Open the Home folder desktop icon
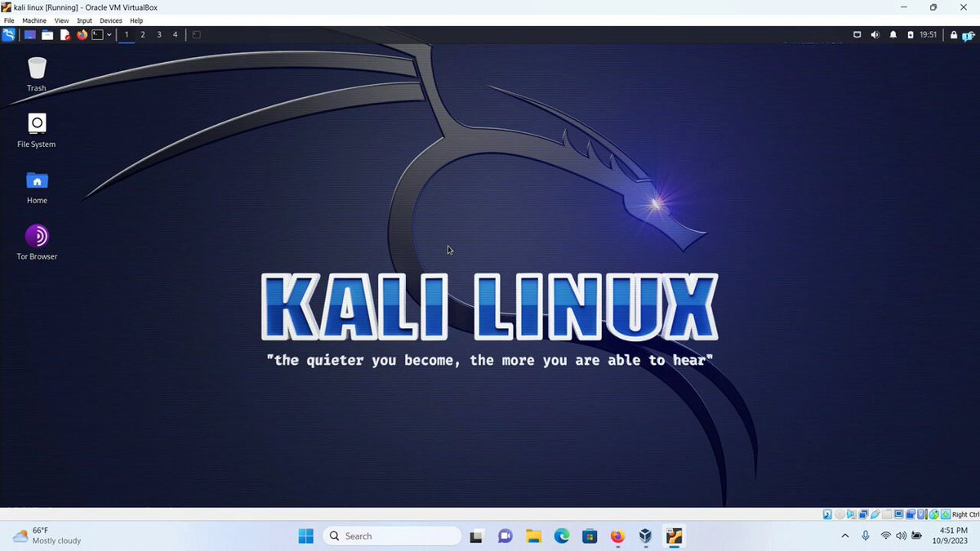This screenshot has width=980, height=551. (x=37, y=186)
